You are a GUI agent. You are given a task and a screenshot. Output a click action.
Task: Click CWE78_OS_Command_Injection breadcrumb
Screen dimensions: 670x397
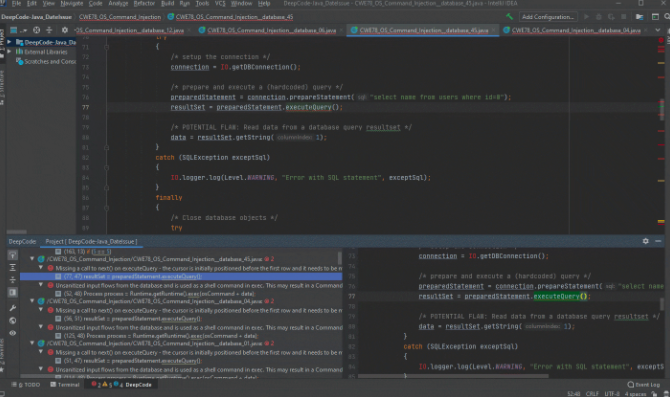[x=120, y=17]
